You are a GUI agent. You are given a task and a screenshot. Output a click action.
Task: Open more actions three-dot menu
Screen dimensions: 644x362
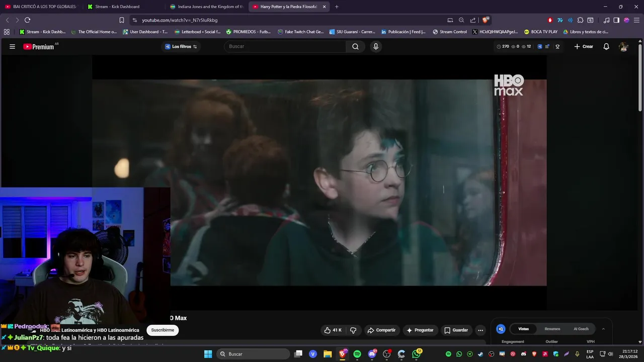(480, 330)
